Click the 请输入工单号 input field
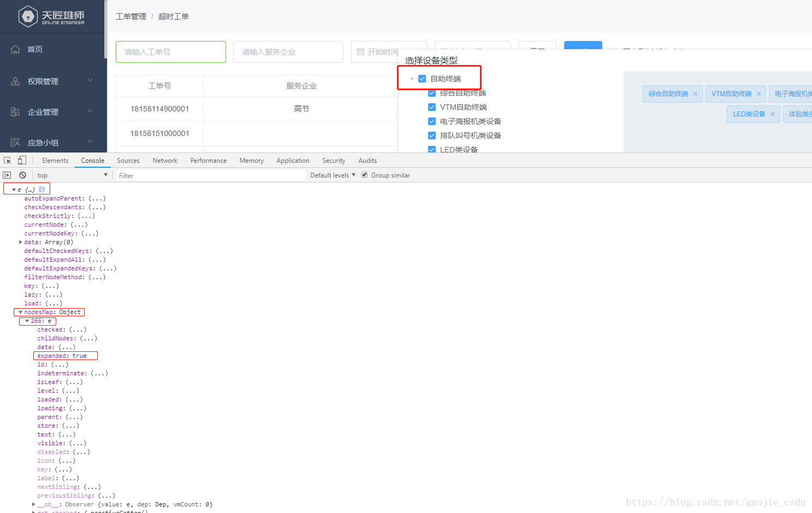This screenshot has height=513, width=812. click(x=171, y=52)
